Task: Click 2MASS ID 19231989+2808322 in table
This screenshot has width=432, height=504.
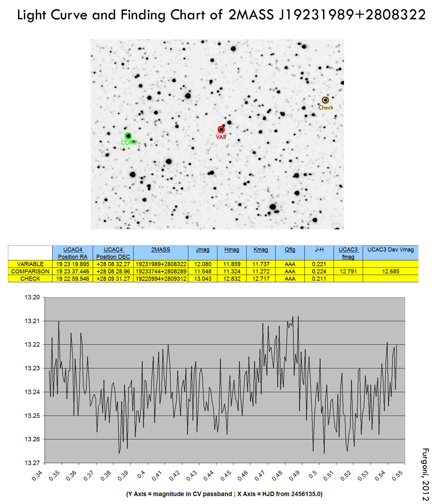Action: point(161,264)
